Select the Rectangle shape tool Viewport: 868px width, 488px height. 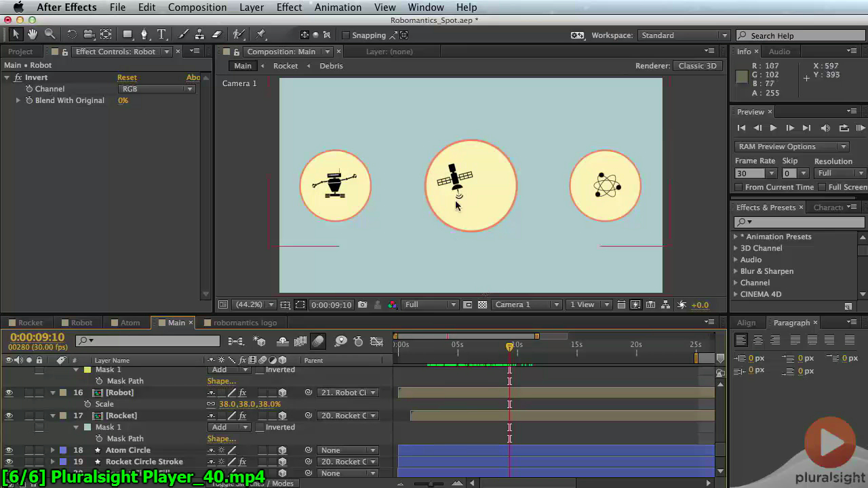(127, 35)
